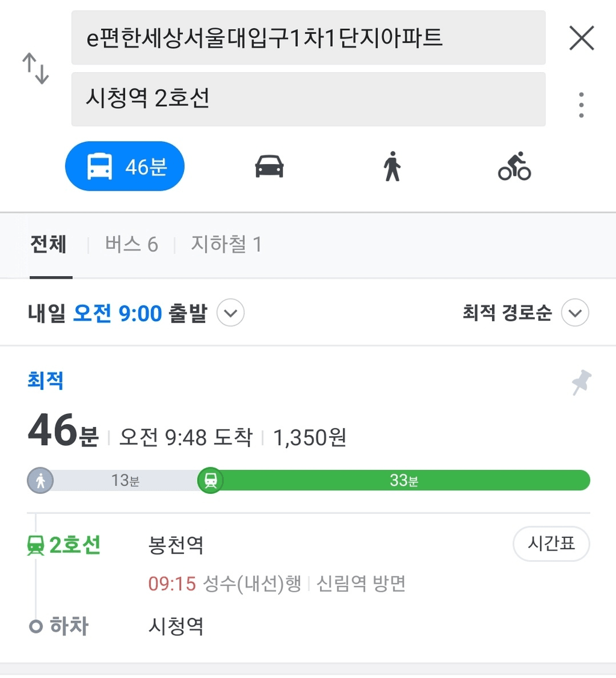Open the 시간표 timetable button
Screen dimensions: 616x678
pos(551,543)
